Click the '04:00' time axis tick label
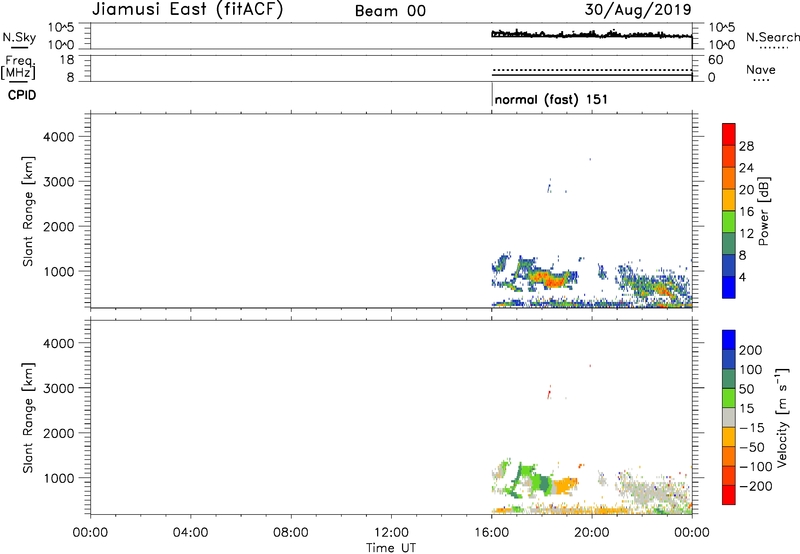The image size is (800, 554). tap(191, 533)
